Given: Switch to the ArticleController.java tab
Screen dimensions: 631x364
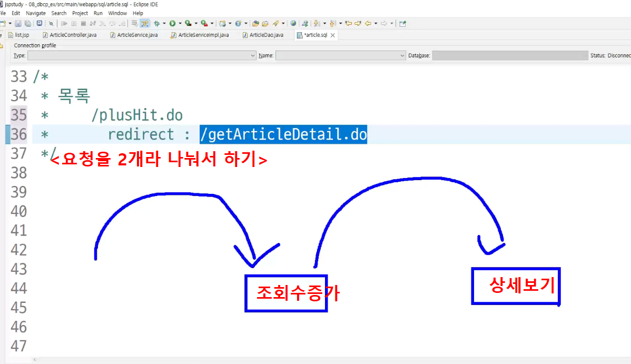Looking at the screenshot, I should (70, 35).
